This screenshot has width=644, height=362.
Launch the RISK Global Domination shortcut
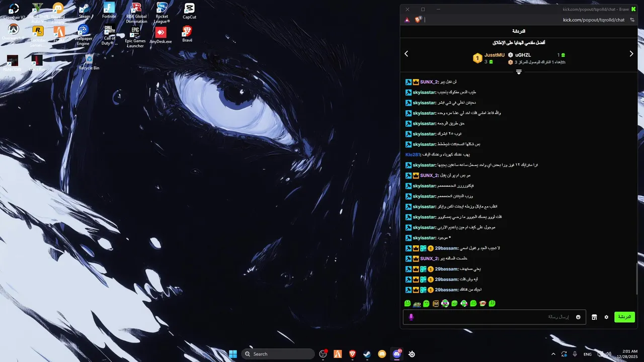point(136,13)
